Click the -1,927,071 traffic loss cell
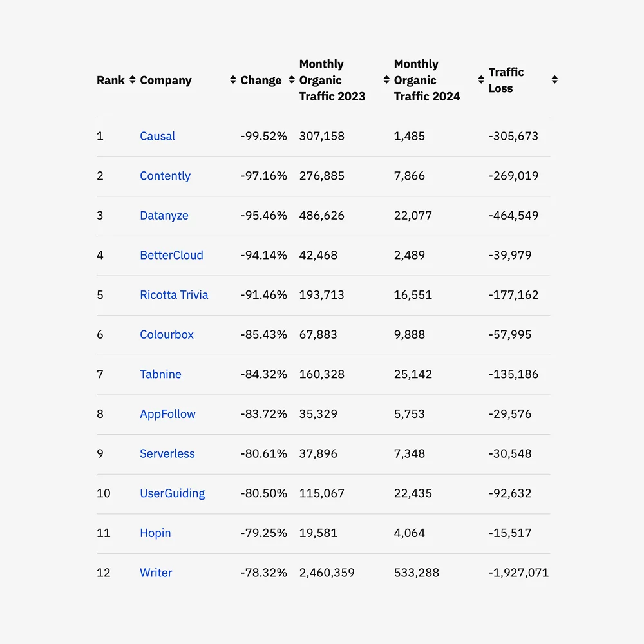 click(518, 573)
